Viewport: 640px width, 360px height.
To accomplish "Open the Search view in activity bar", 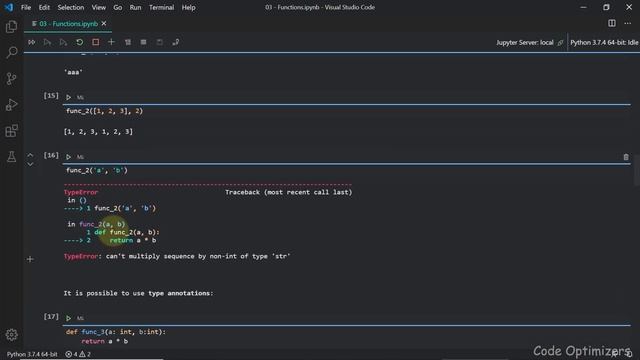I will click(x=11, y=52).
